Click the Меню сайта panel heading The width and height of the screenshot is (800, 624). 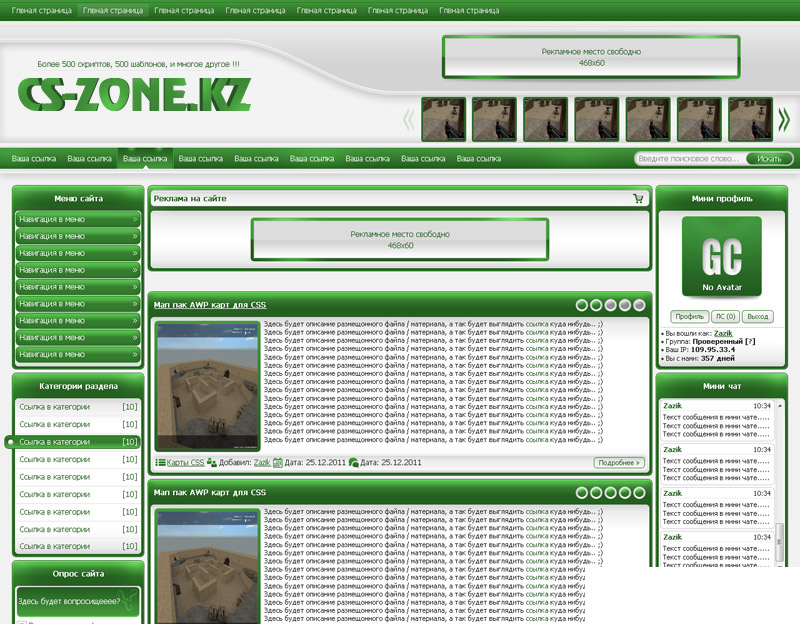click(78, 198)
